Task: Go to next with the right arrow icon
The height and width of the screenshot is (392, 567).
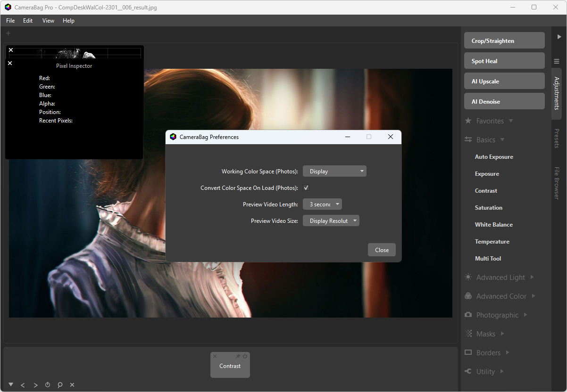Action: [x=35, y=385]
